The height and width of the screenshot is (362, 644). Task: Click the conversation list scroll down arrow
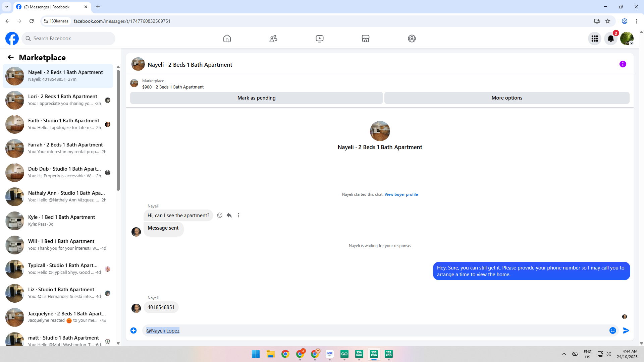click(118, 343)
